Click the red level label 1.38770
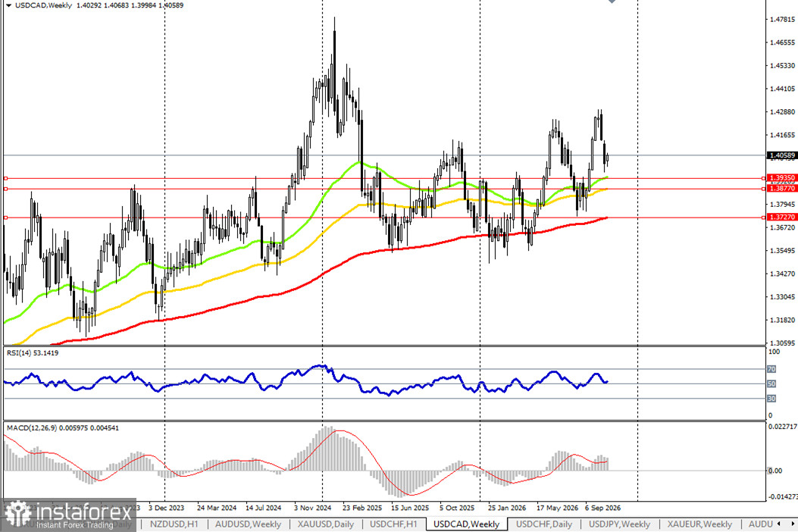This screenshot has height=532, width=798. tap(781, 189)
